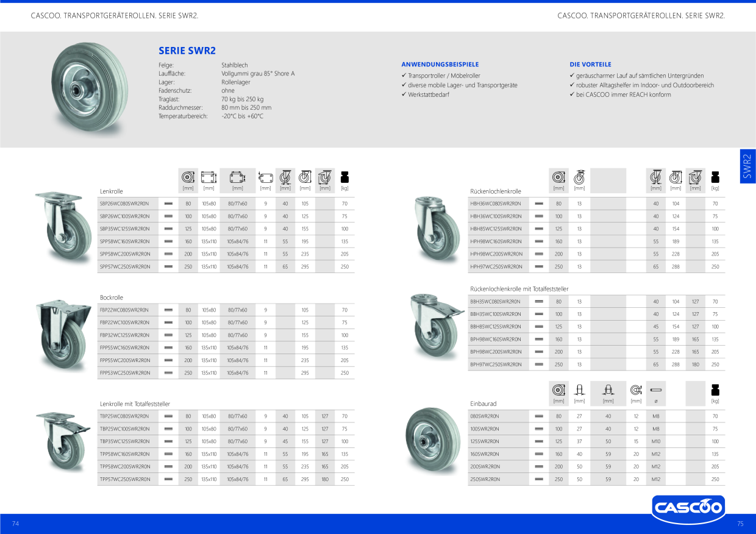
Task: Click the load capacity weight icon above the Lenkrolle table
Action: 344,177
